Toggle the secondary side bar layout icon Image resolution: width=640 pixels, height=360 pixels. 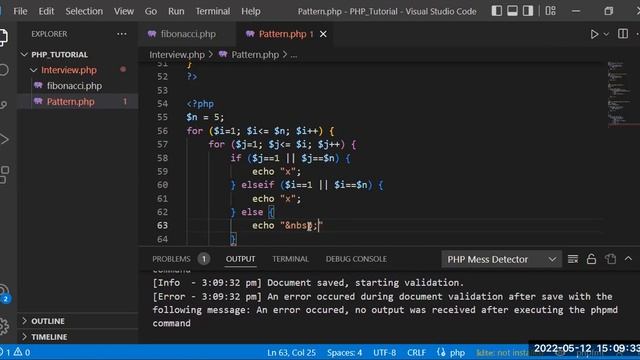pos(528,11)
